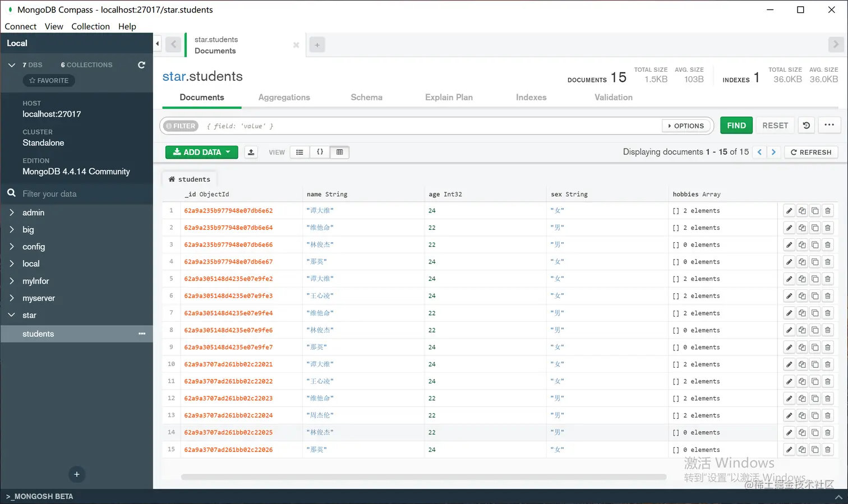Image resolution: width=848 pixels, height=504 pixels.
Task: Expand the big database
Action: [12, 230]
